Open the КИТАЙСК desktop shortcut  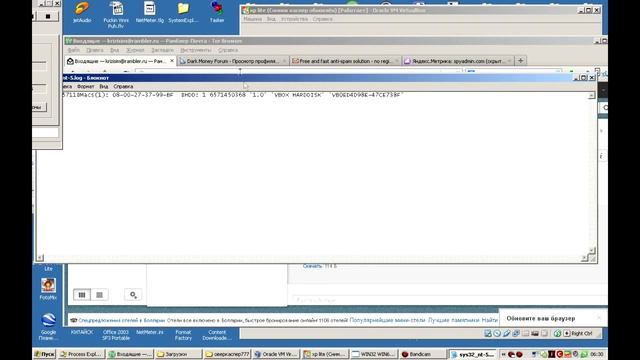82,332
